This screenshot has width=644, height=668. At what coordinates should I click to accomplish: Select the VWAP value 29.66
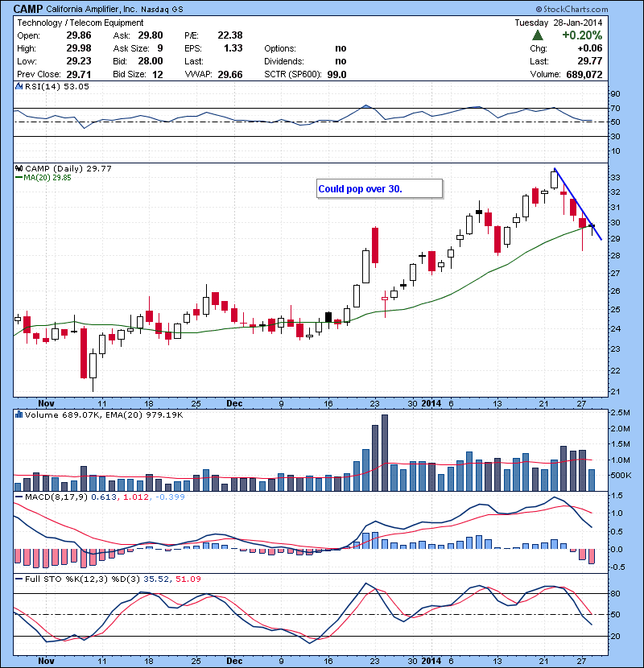click(x=230, y=75)
